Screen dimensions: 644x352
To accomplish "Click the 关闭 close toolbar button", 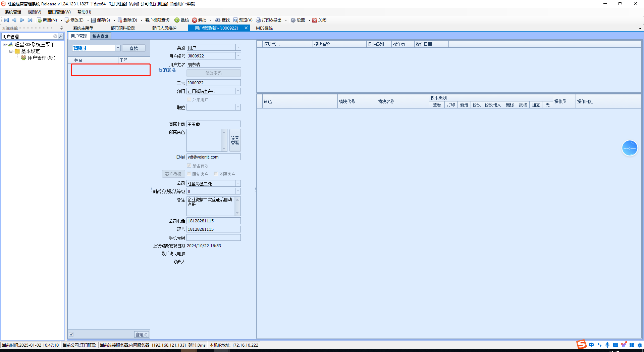I will click(x=319, y=20).
